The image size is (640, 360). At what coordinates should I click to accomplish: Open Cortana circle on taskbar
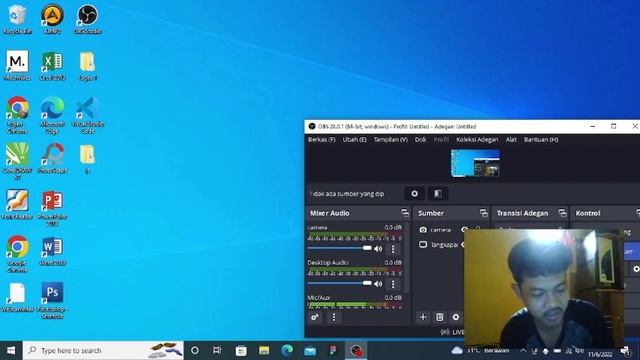coord(195,350)
